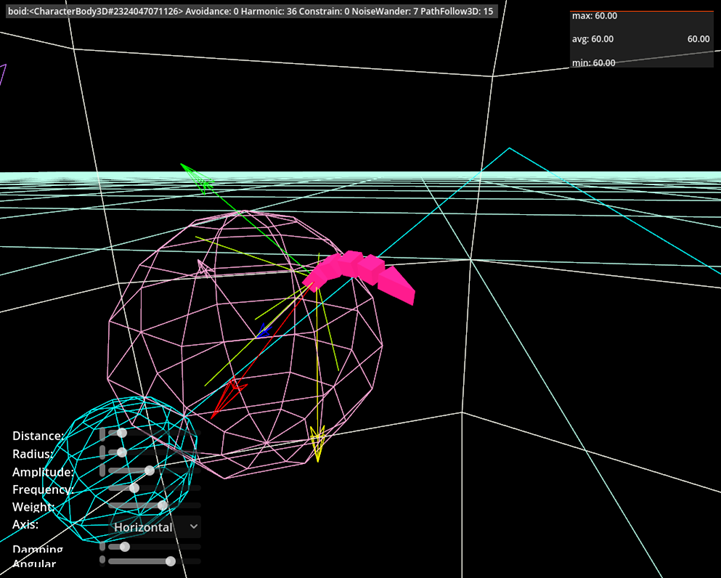Click the Distance slider handle
721x578 pixels.
(122, 433)
